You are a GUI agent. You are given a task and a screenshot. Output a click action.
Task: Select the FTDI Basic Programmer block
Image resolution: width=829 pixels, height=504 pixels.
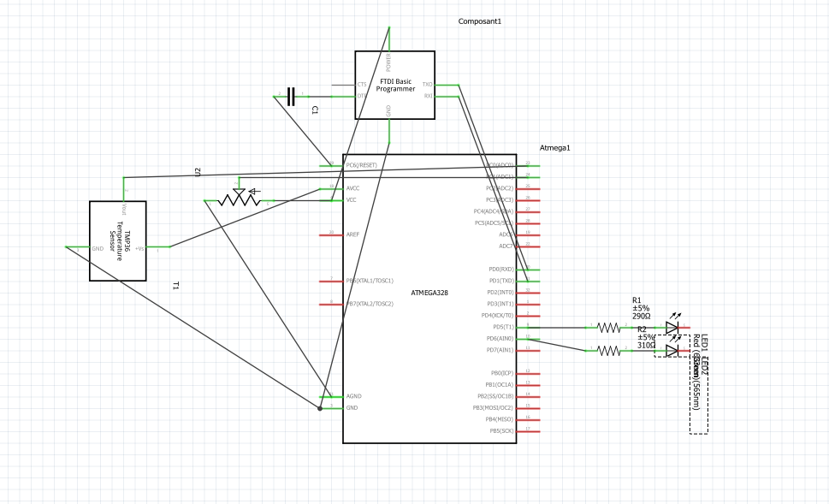pos(395,86)
